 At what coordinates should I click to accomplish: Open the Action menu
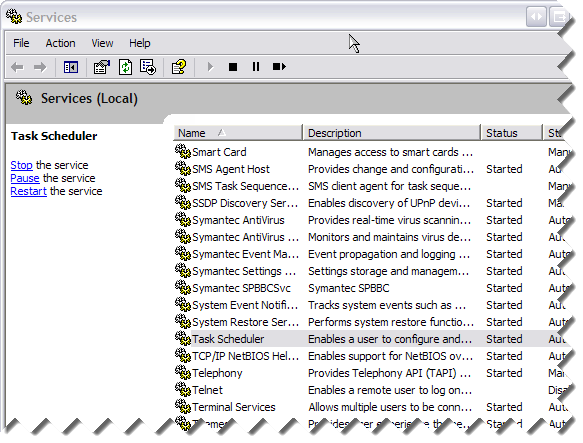(x=60, y=43)
